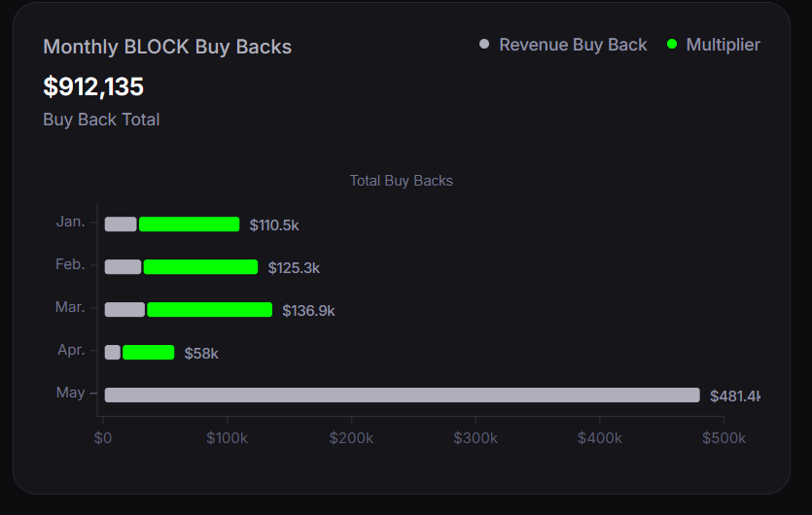Click the Feb. axis label

(70, 264)
